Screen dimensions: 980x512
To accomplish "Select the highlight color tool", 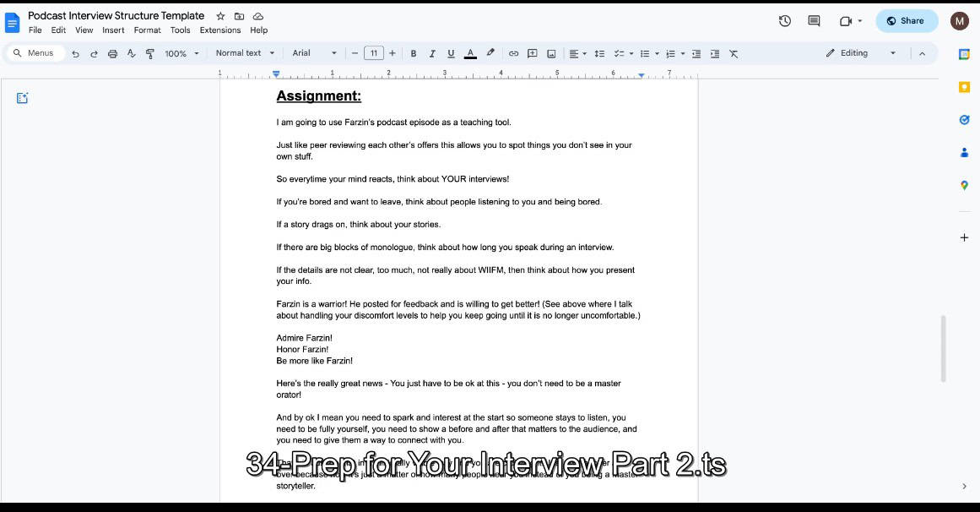I will tap(490, 52).
